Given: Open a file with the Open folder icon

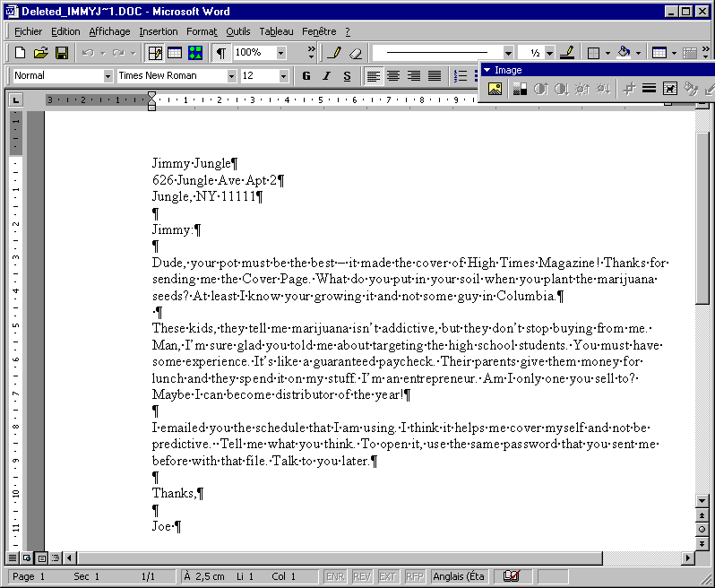Looking at the screenshot, I should [x=41, y=53].
